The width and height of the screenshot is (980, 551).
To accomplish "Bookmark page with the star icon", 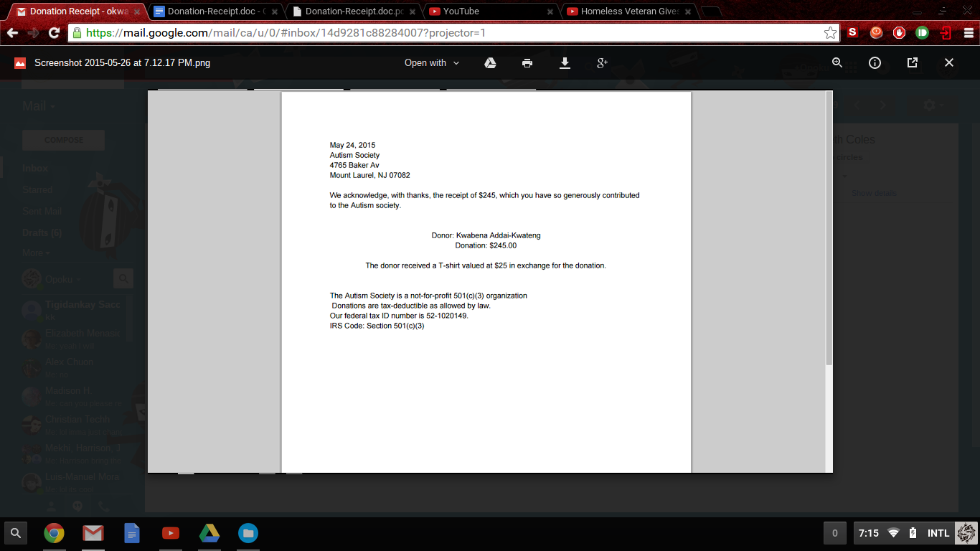I will click(x=830, y=33).
